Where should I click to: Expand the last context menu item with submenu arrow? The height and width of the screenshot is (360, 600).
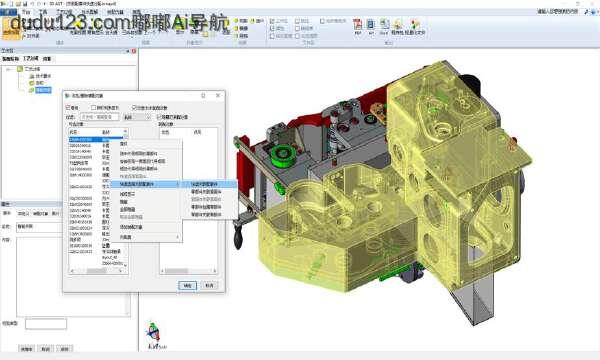[149, 237]
